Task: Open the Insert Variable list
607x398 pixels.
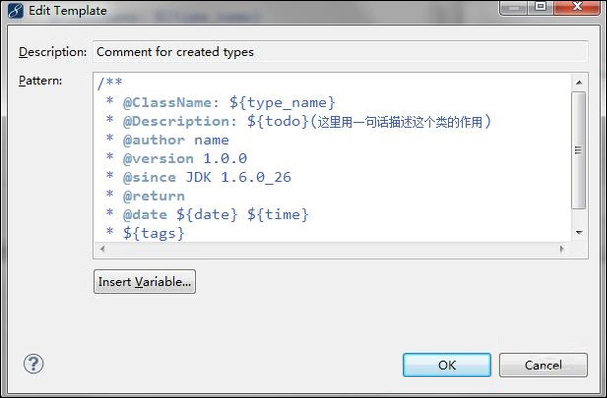Action: point(144,282)
